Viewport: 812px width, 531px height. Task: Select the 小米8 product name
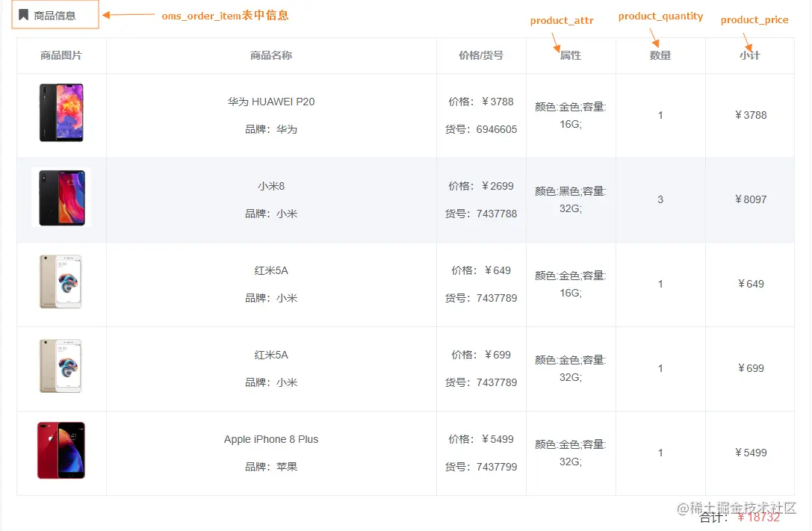271,186
